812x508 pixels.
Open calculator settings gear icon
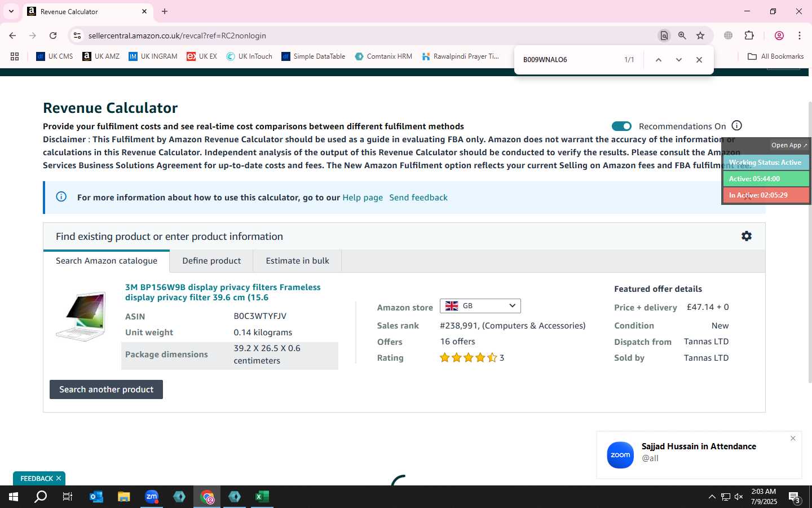(747, 236)
